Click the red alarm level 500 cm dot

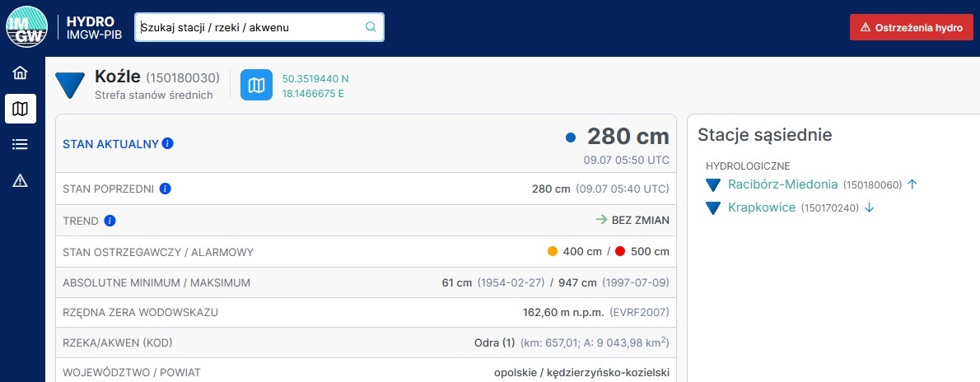point(619,251)
